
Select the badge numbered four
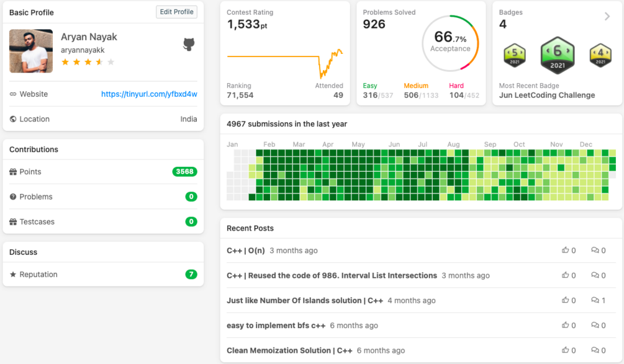pyautogui.click(x=600, y=55)
